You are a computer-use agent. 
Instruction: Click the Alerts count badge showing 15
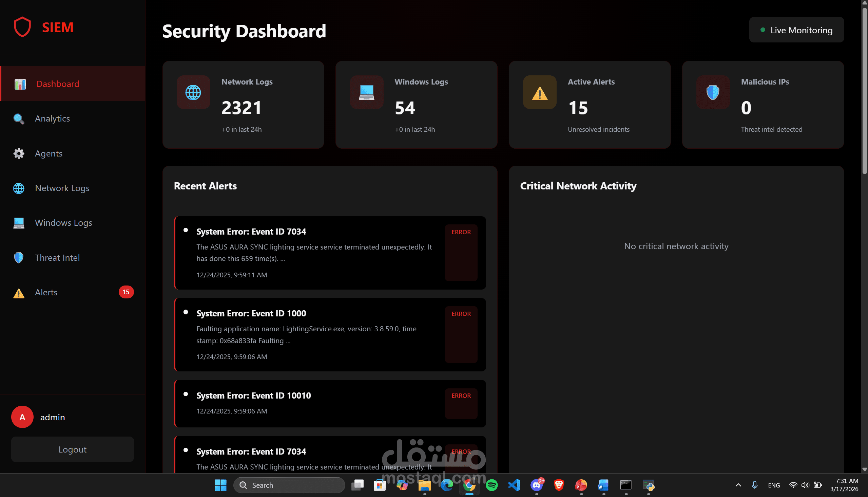tap(126, 292)
